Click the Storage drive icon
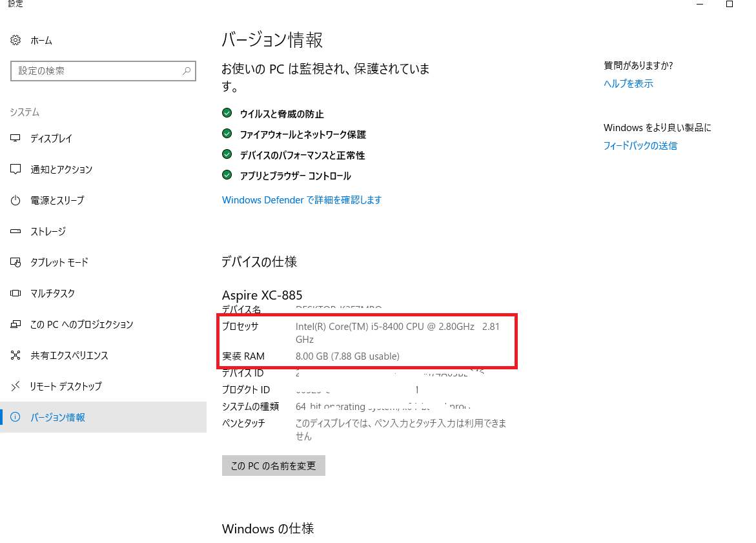The height and width of the screenshot is (543, 756). (x=15, y=232)
